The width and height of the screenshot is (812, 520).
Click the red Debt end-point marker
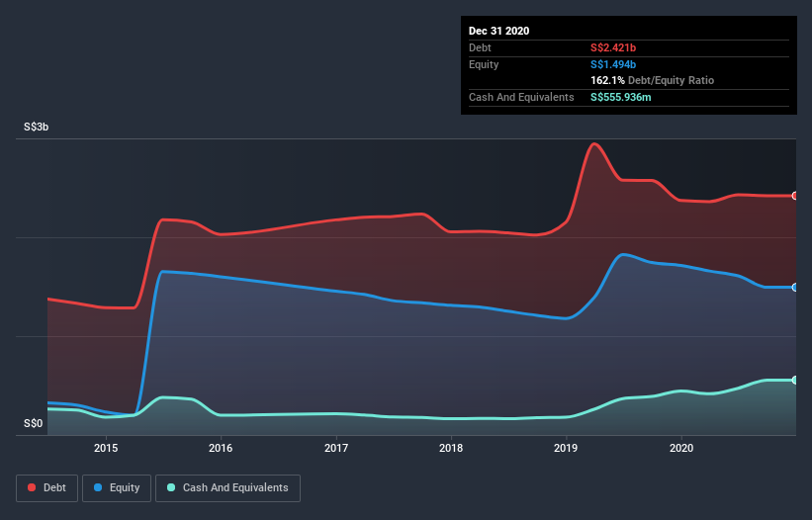click(x=795, y=196)
